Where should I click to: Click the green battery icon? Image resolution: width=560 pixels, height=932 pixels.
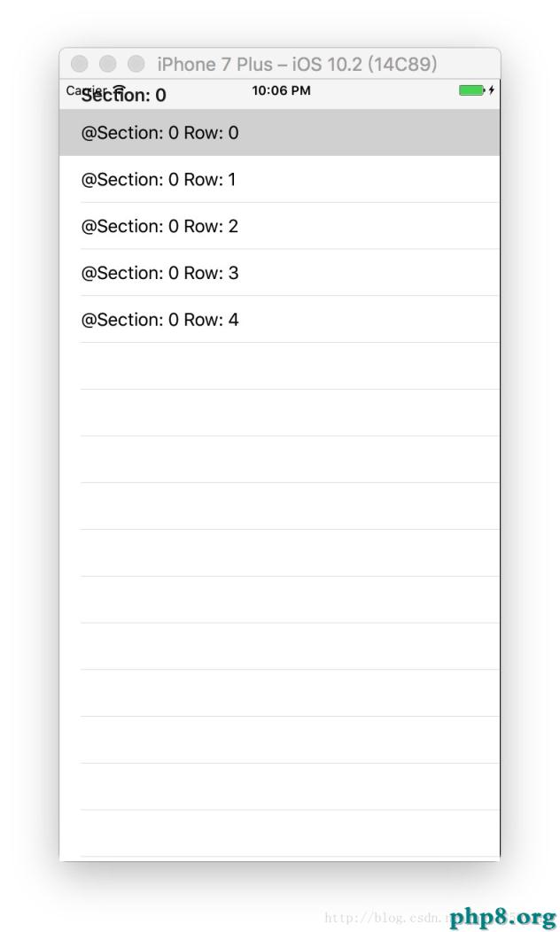pyautogui.click(x=471, y=90)
